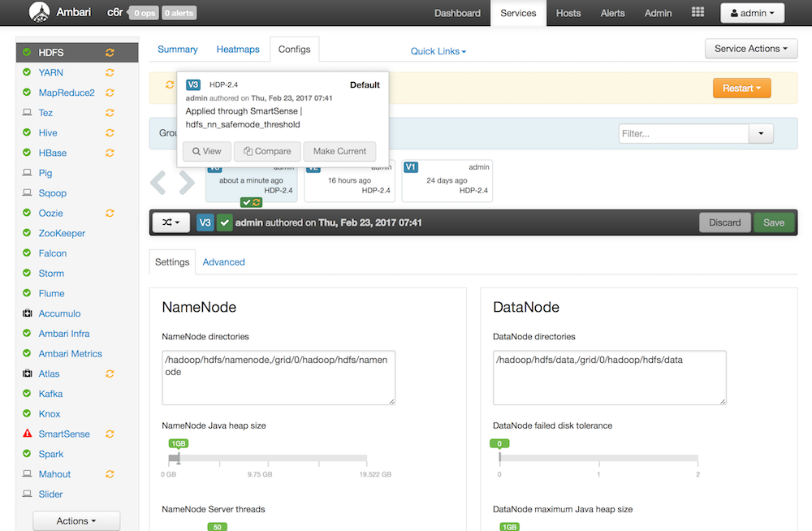Click the 0 alerts badge
812x531 pixels.
coord(179,13)
